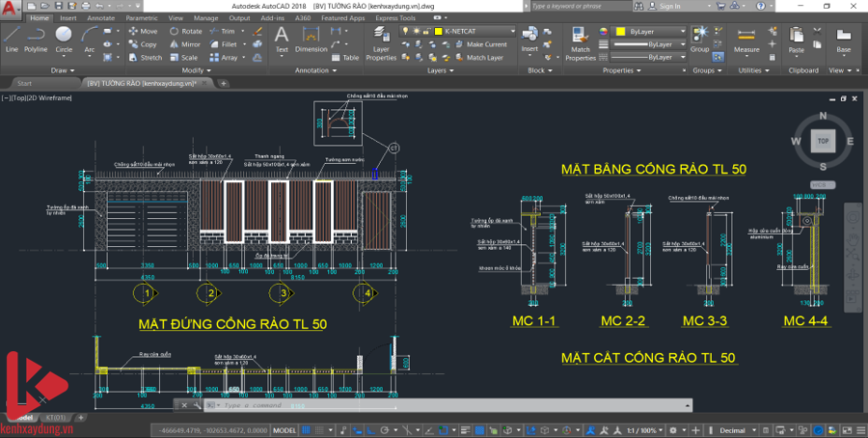Select the Measure utility tool
This screenshot has width=868, height=438.
746,40
